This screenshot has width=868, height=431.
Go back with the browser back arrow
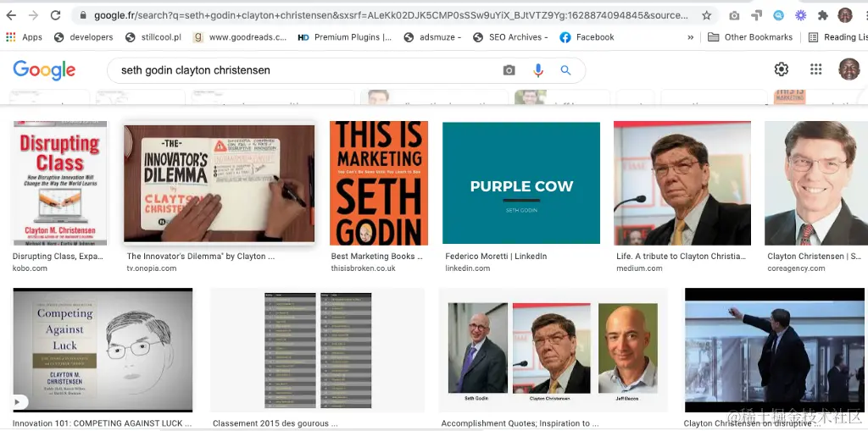point(10,15)
